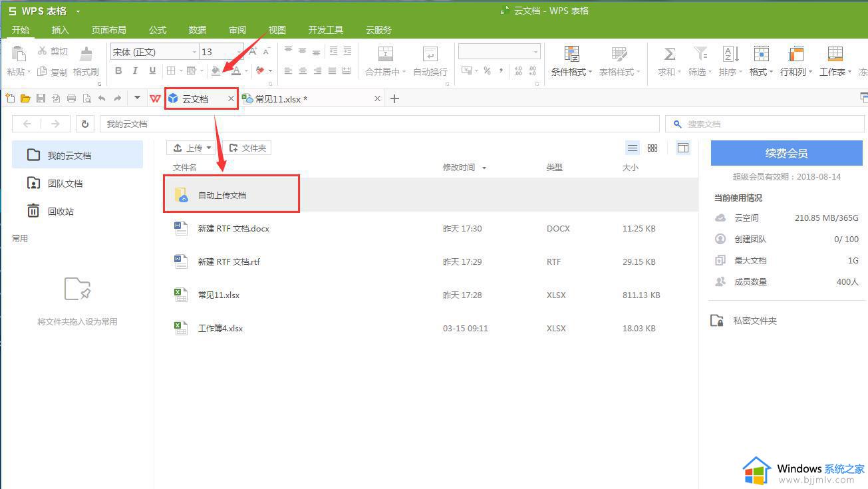
Task: Click the print icon in the quick toolbar
Action: tap(71, 98)
